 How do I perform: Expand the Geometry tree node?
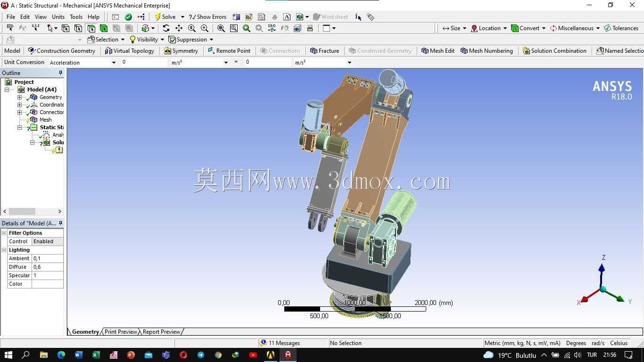[19, 97]
